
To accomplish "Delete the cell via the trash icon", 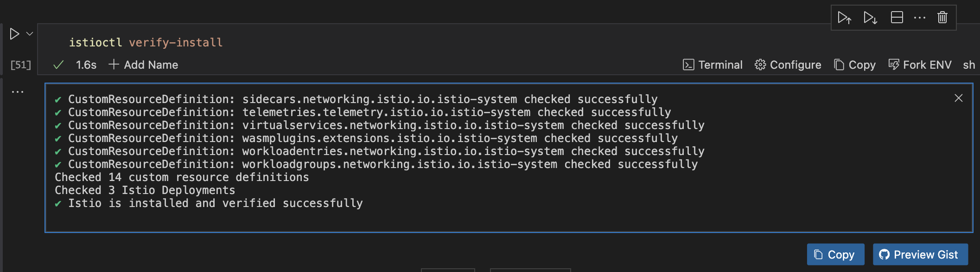I will coord(942,17).
